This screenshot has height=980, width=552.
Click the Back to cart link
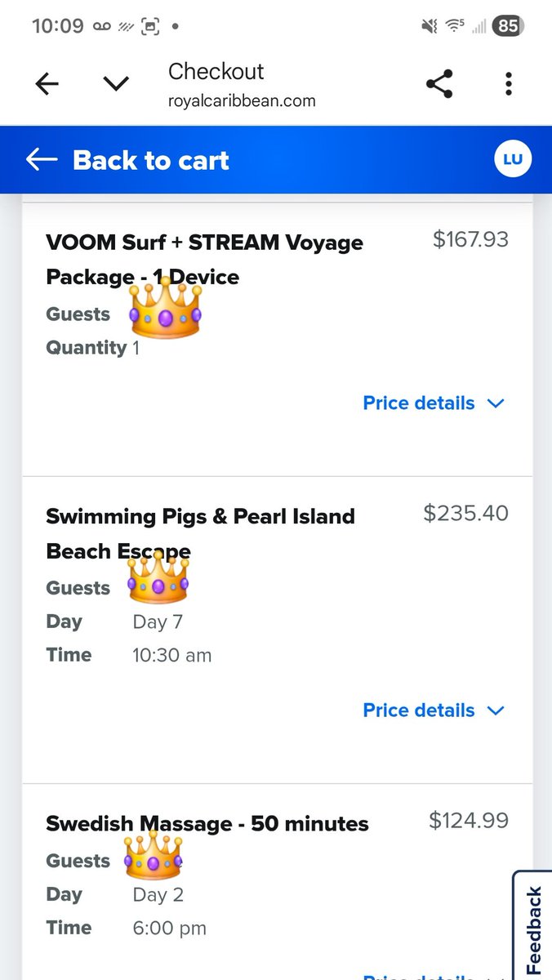tap(150, 160)
